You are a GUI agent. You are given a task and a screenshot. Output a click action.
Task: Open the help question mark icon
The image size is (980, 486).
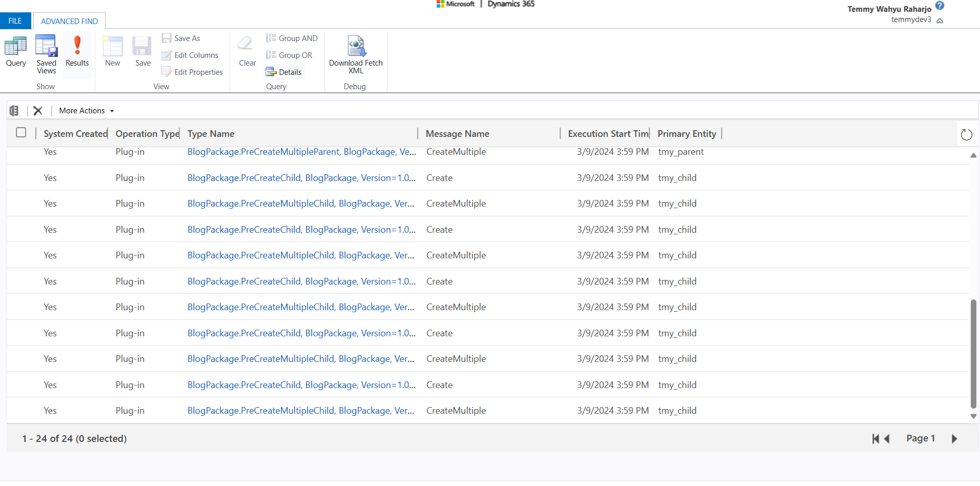(x=940, y=6)
